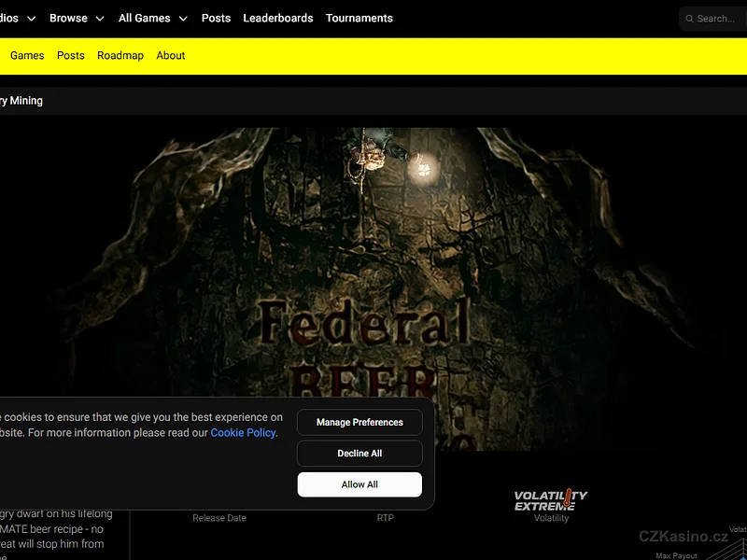Expand the Browse dropdown menu
Viewport: 747px width, 560px height.
point(77,19)
